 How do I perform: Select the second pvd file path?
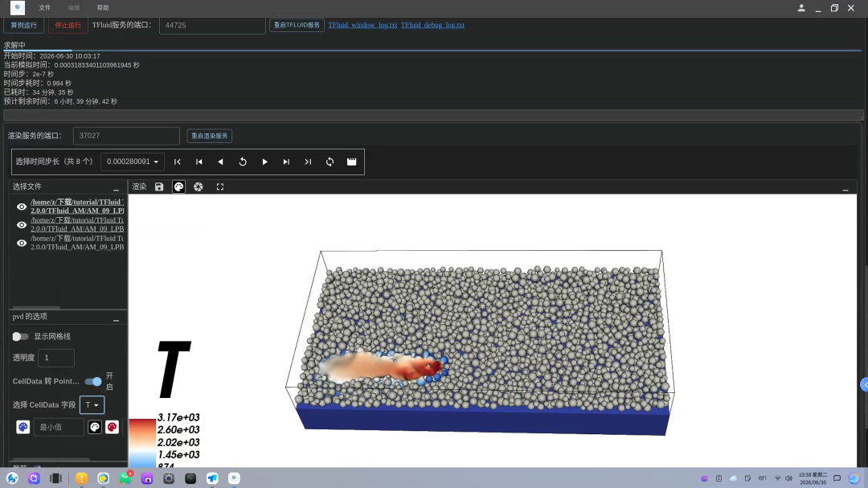tap(77, 224)
